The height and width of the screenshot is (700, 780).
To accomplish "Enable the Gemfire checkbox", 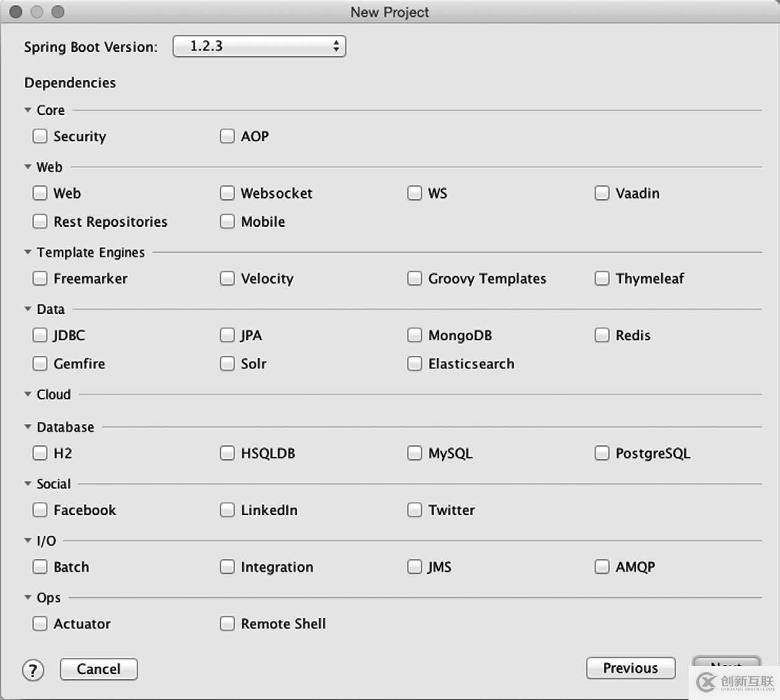I will click(40, 364).
